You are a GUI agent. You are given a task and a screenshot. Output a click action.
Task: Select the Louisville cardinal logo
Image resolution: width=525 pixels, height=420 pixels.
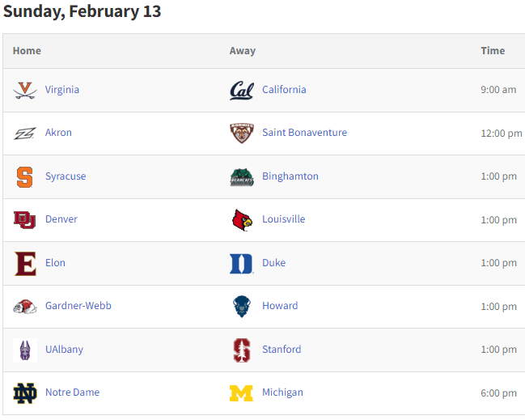coord(242,220)
